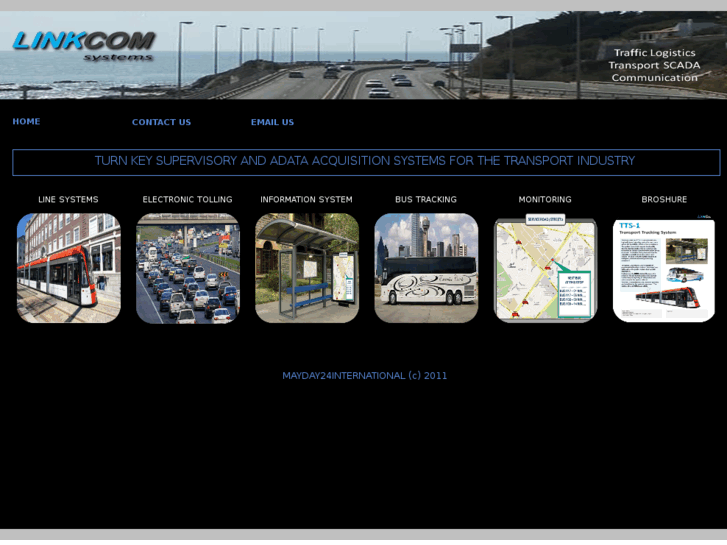Open the Monitoring map thumbnail
This screenshot has height=545, width=727.
545,268
